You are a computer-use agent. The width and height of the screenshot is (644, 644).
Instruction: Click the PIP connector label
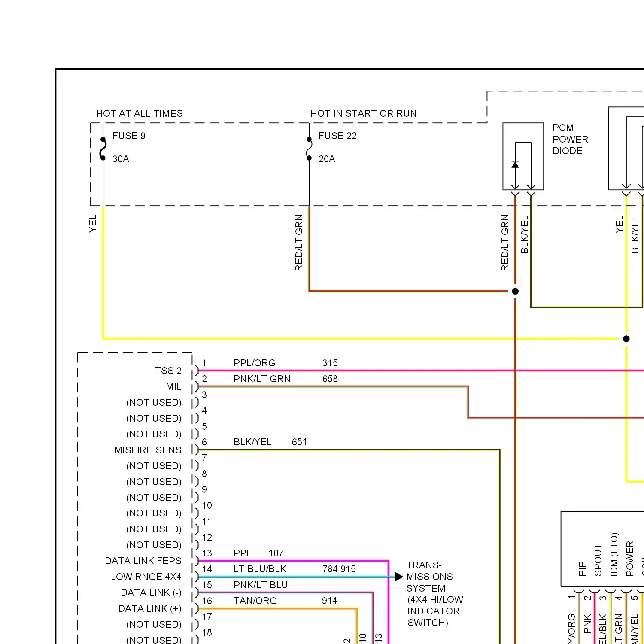582,569
